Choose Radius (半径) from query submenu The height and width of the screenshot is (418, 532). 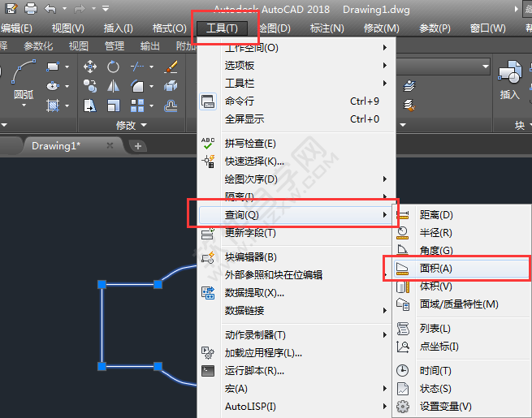pos(462,233)
